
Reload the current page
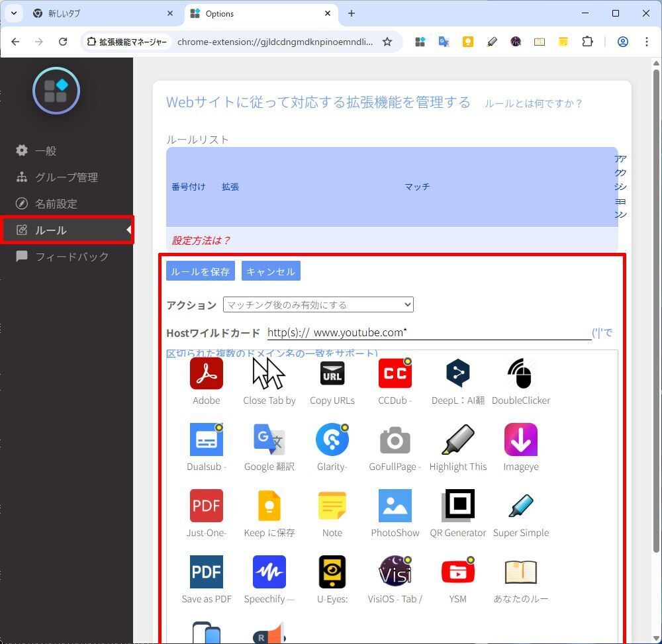click(63, 42)
